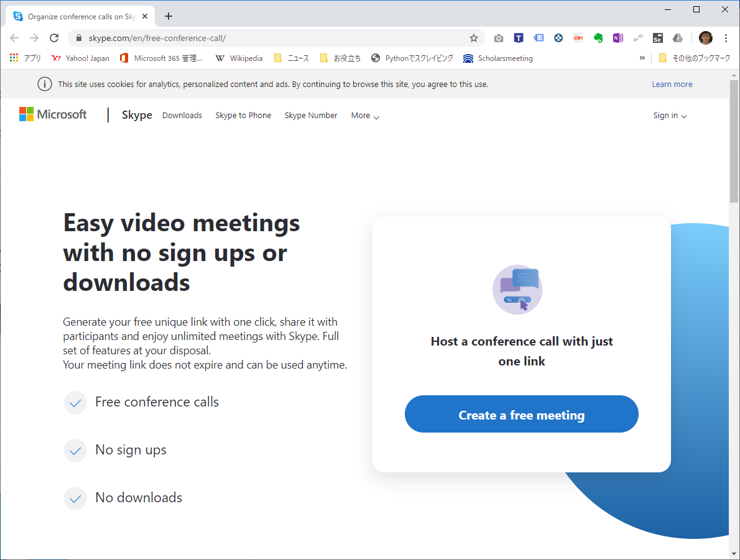Open a new browser tab
This screenshot has height=560, width=740.
click(169, 16)
